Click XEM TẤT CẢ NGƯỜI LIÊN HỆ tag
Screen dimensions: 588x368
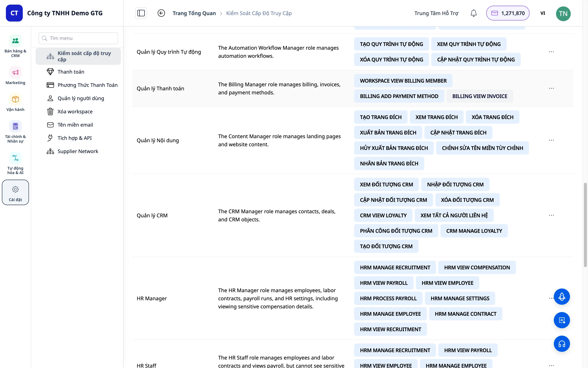pyautogui.click(x=454, y=215)
